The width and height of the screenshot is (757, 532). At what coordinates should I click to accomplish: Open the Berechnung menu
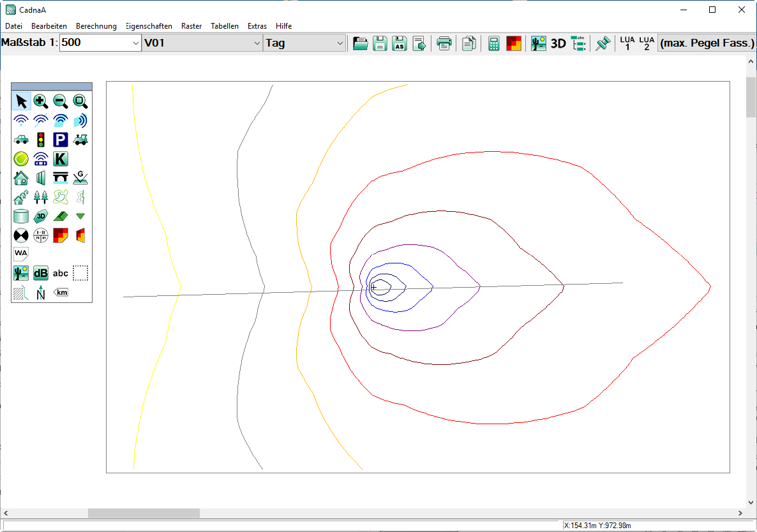[96, 26]
